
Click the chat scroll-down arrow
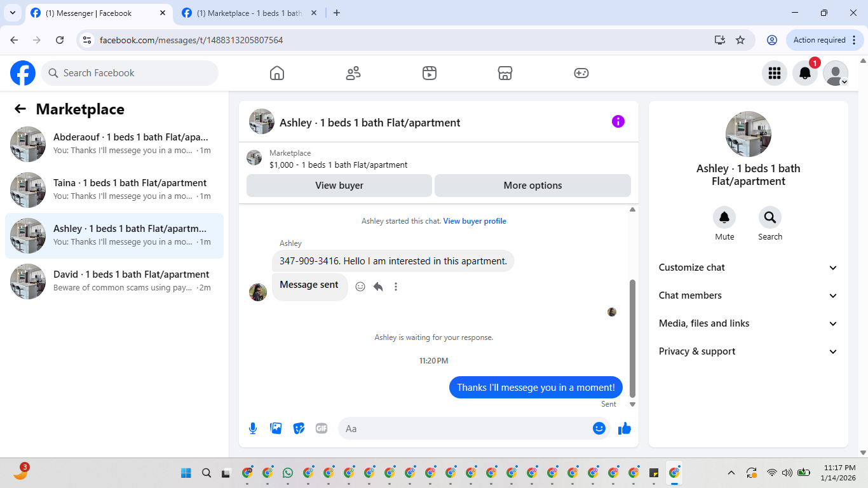point(632,404)
